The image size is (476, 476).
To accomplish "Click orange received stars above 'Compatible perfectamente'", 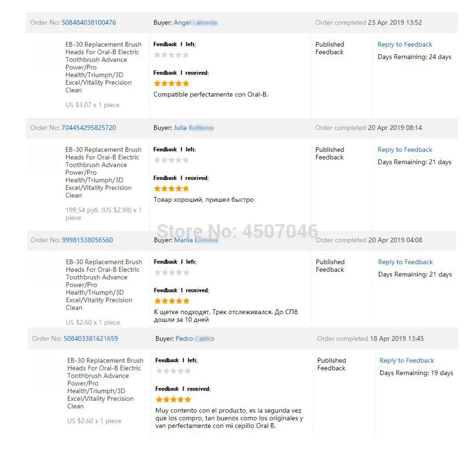I will tap(171, 83).
